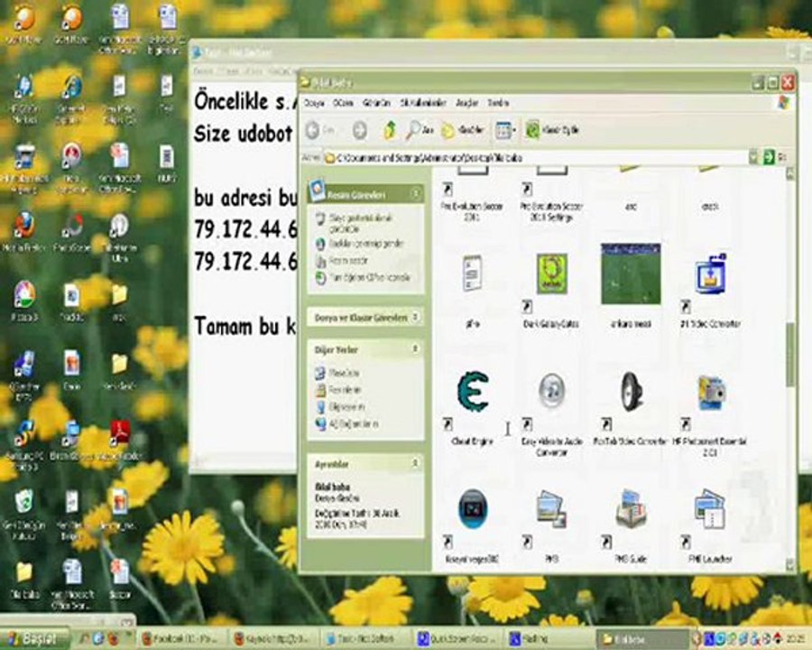812x650 pixels.
Task: Click the slide show link in picture tasks
Action: 360,223
